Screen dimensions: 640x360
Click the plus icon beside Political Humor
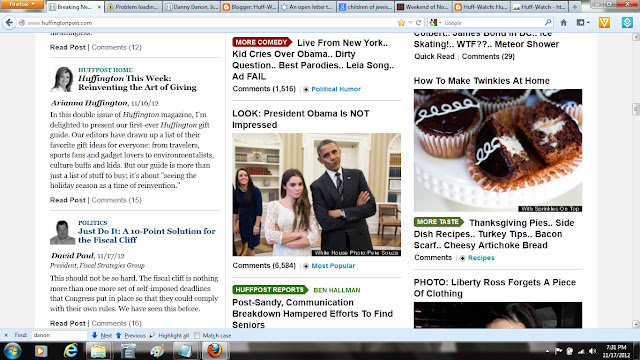(x=306, y=89)
